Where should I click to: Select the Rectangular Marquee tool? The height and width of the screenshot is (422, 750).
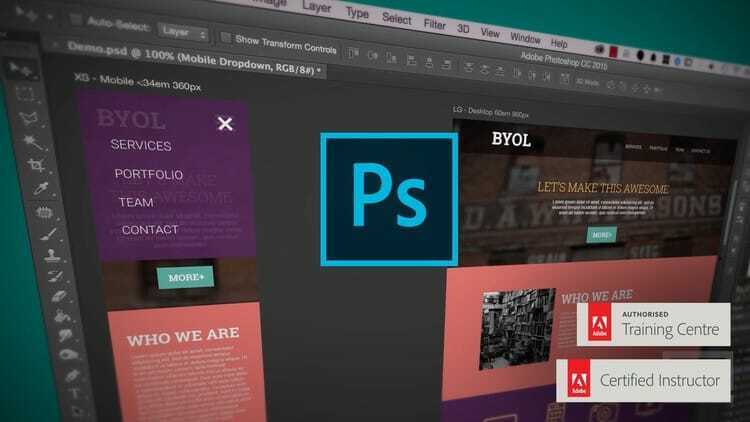click(x=24, y=94)
